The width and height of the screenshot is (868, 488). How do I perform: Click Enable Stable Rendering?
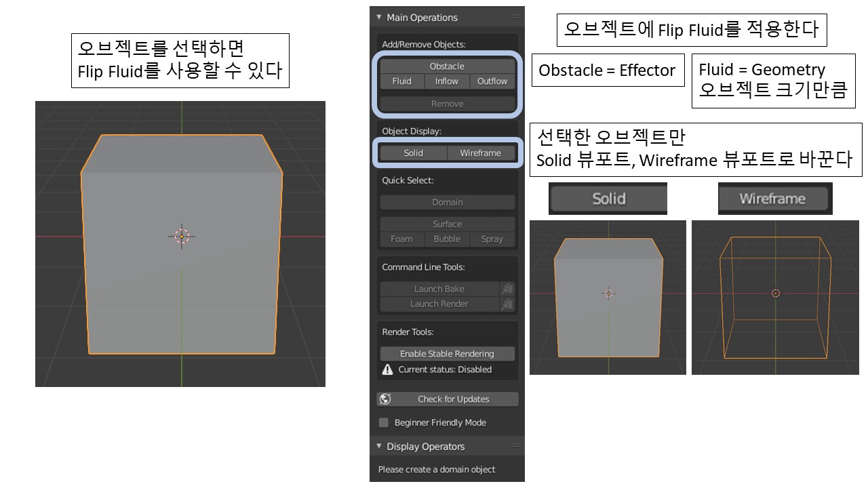pos(447,354)
